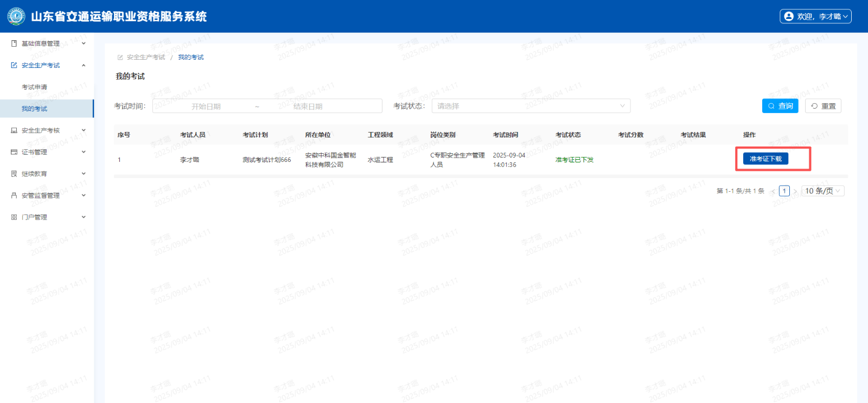Click the 门户管理 grid icon

pyautogui.click(x=14, y=217)
